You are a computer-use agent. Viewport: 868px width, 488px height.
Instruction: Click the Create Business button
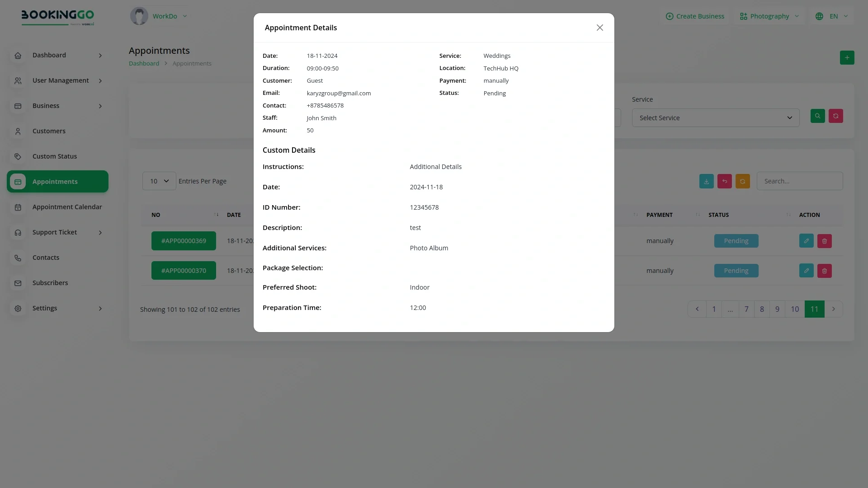[695, 16]
